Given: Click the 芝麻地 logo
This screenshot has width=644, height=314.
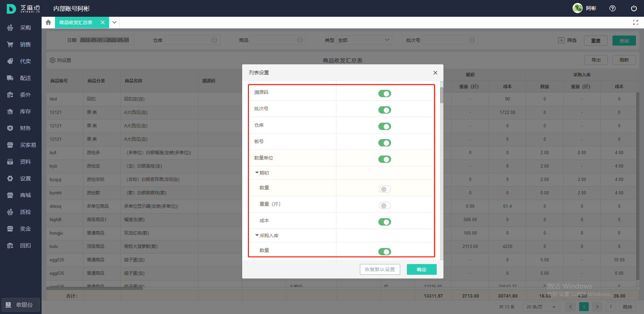Looking at the screenshot, I should 23,8.
